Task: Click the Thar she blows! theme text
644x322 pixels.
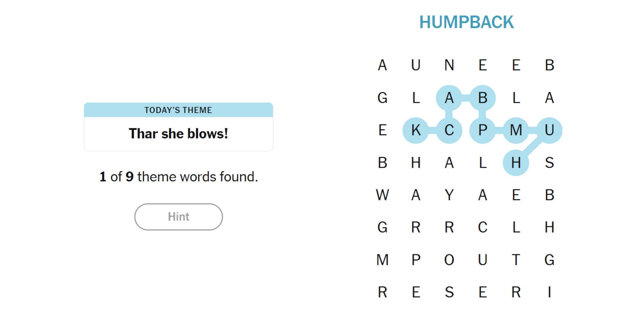Action: 179,134
